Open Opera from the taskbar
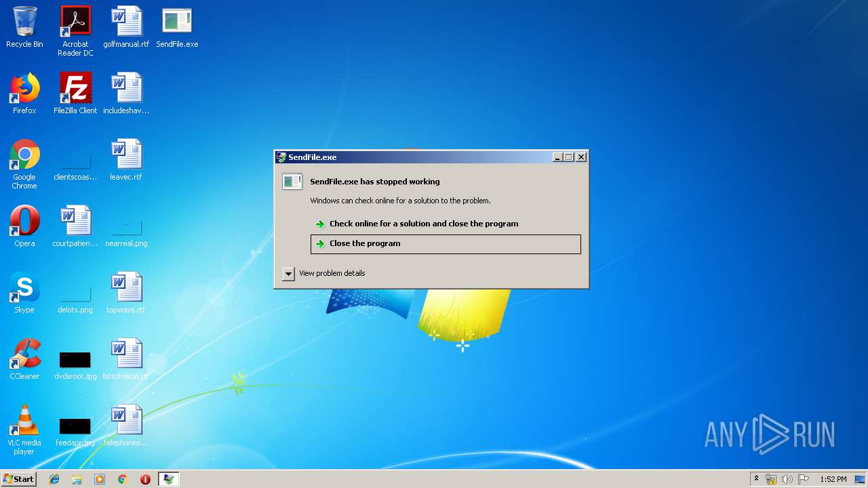Image resolution: width=868 pixels, height=488 pixels. [x=145, y=479]
